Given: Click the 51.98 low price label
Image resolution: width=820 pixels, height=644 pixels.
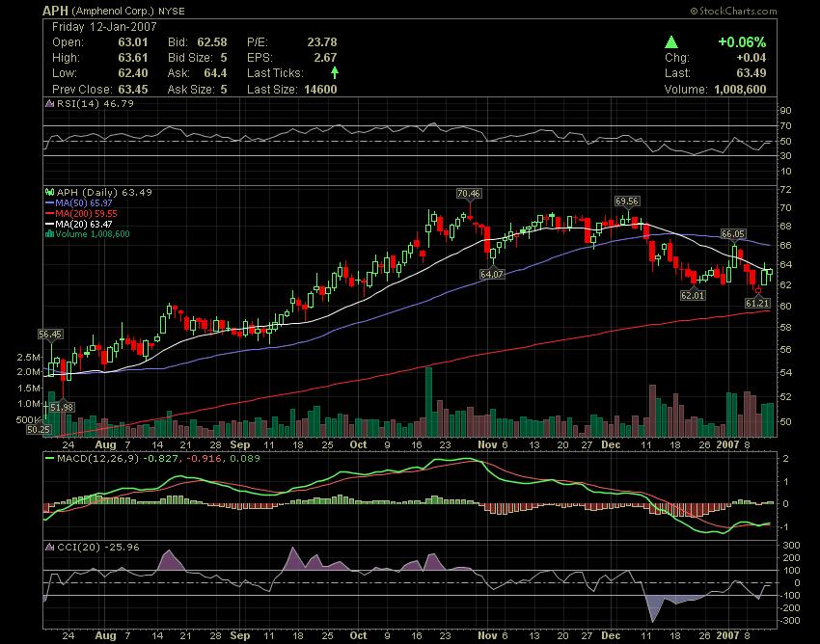Looking at the screenshot, I should click(x=63, y=407).
